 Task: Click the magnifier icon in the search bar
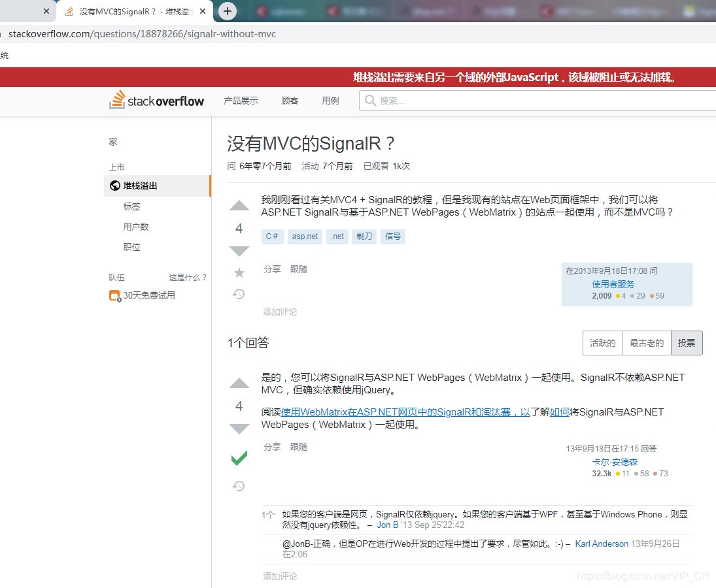click(x=370, y=101)
